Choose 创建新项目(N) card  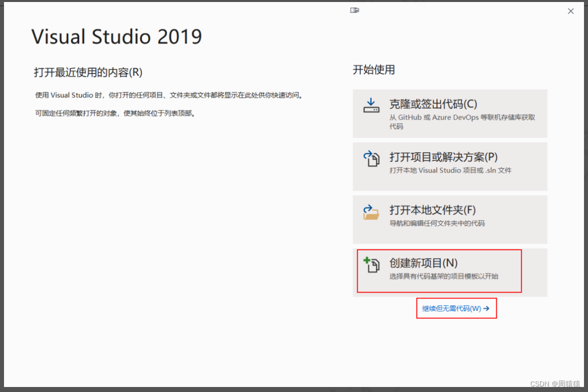(x=450, y=272)
